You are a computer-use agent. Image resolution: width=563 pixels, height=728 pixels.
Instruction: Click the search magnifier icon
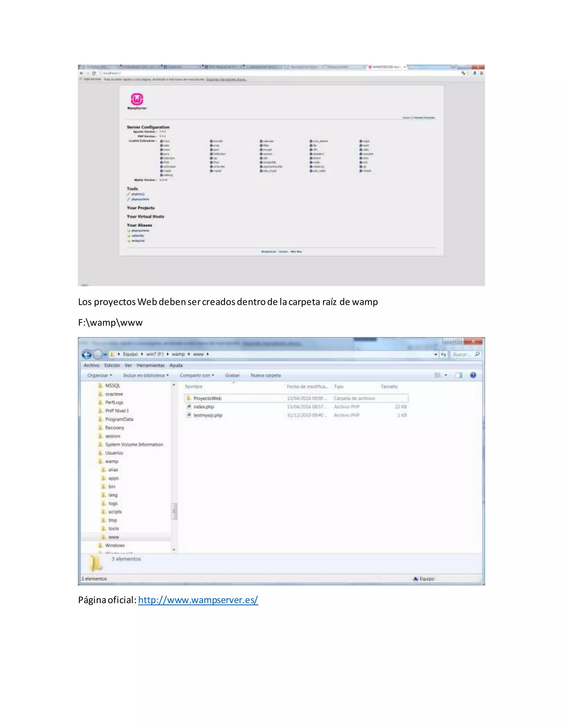(x=477, y=354)
